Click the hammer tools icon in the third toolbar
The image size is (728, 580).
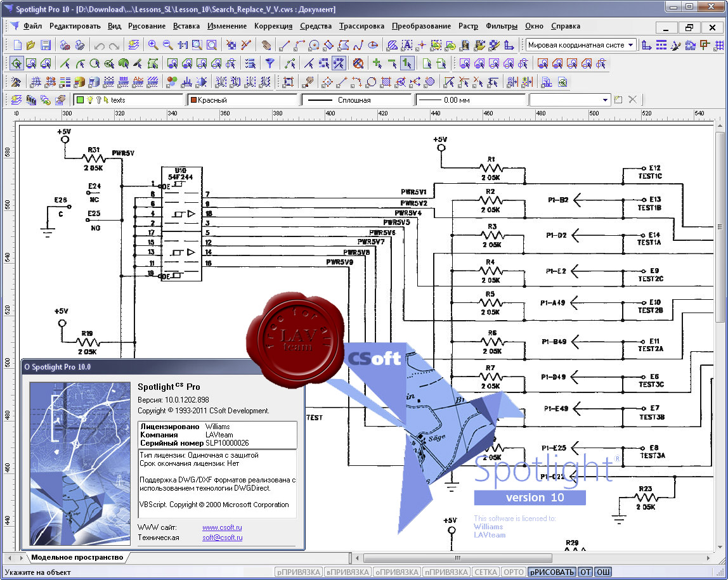click(16, 82)
